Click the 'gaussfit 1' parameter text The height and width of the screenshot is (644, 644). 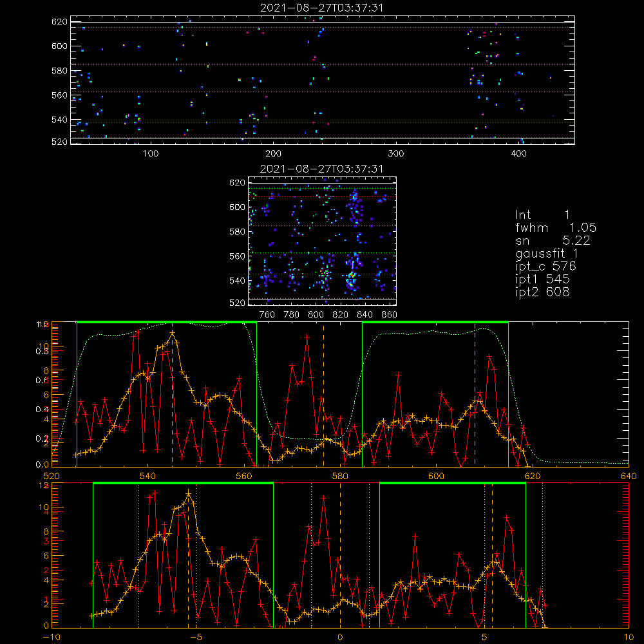[547, 253]
